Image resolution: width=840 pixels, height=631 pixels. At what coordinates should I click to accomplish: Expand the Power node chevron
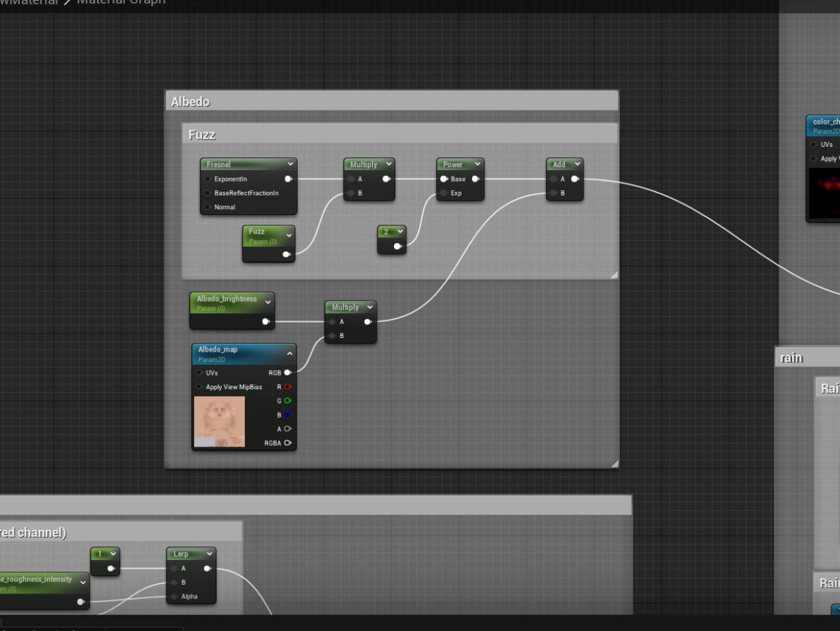tap(477, 164)
